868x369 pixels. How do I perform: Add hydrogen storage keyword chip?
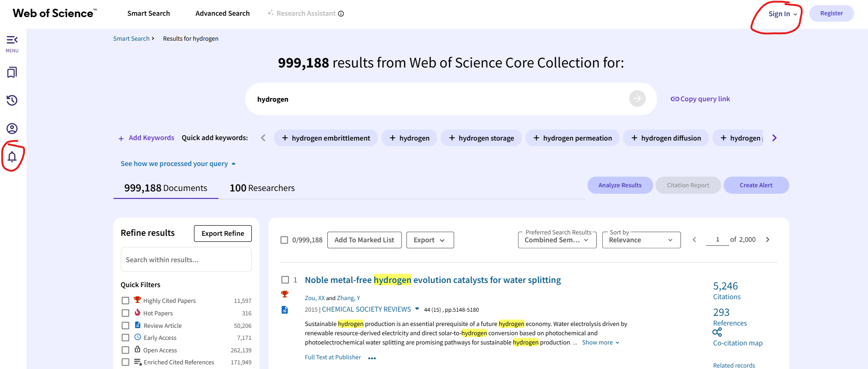pyautogui.click(x=481, y=138)
